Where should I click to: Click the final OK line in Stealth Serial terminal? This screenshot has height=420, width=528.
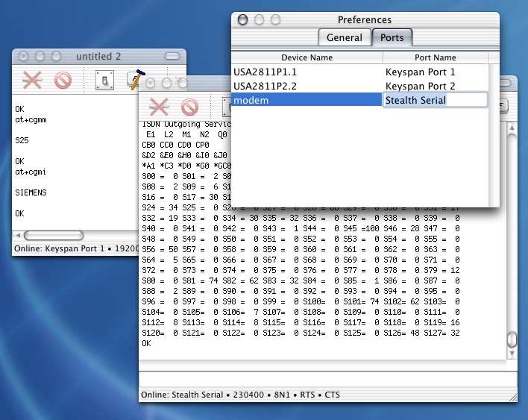tap(146, 343)
